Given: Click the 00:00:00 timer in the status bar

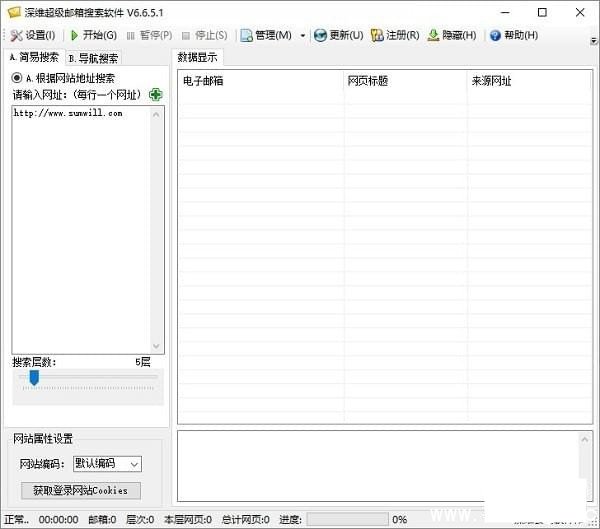Looking at the screenshot, I should [58, 520].
